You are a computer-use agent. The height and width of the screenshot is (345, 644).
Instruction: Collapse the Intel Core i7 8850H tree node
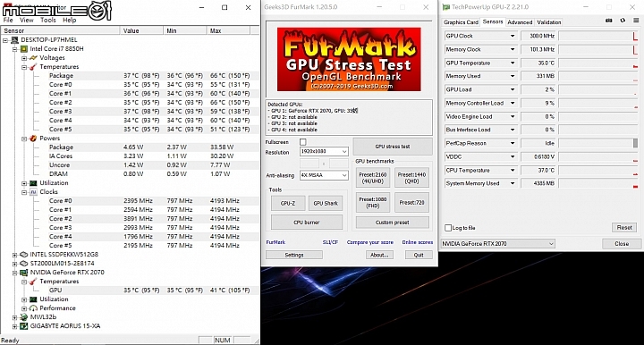[15, 49]
